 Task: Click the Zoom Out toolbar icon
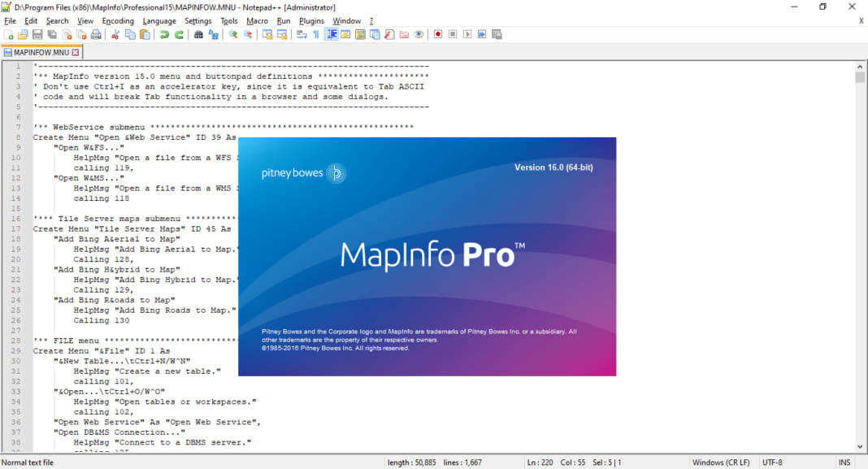247,34
